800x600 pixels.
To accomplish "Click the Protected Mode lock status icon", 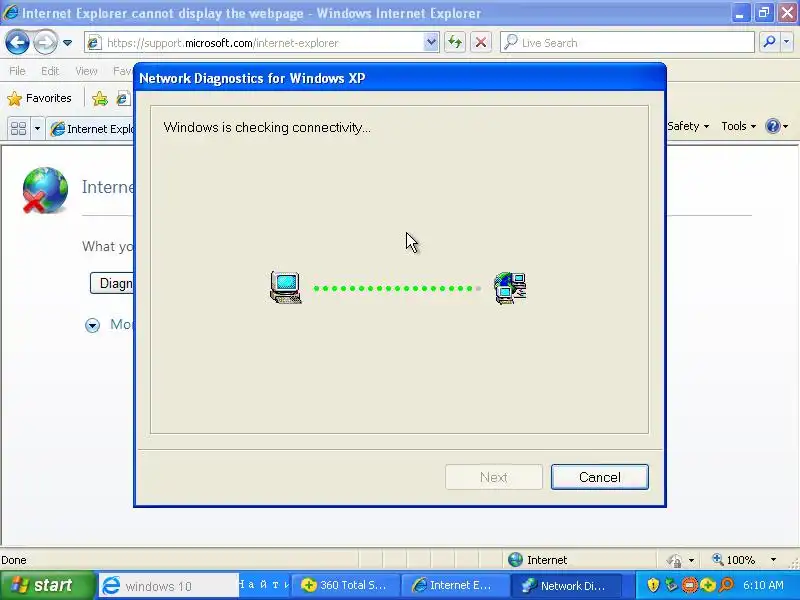I will click(674, 560).
